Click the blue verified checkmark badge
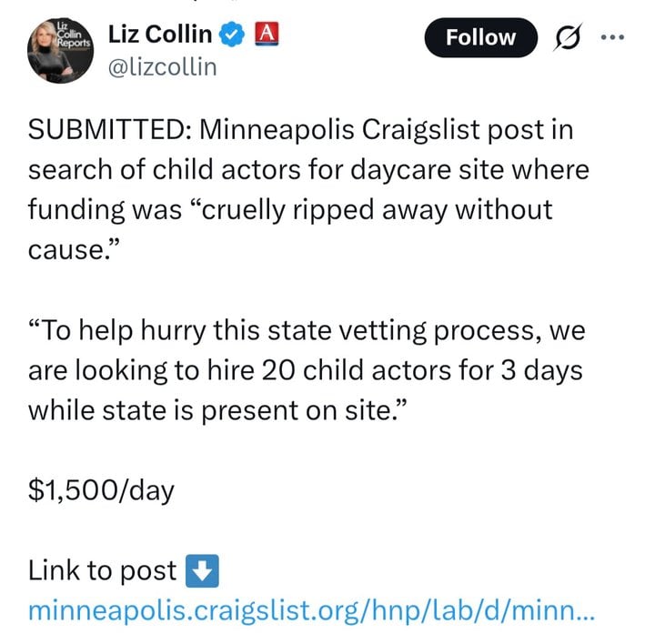The image size is (655, 644). tap(232, 35)
